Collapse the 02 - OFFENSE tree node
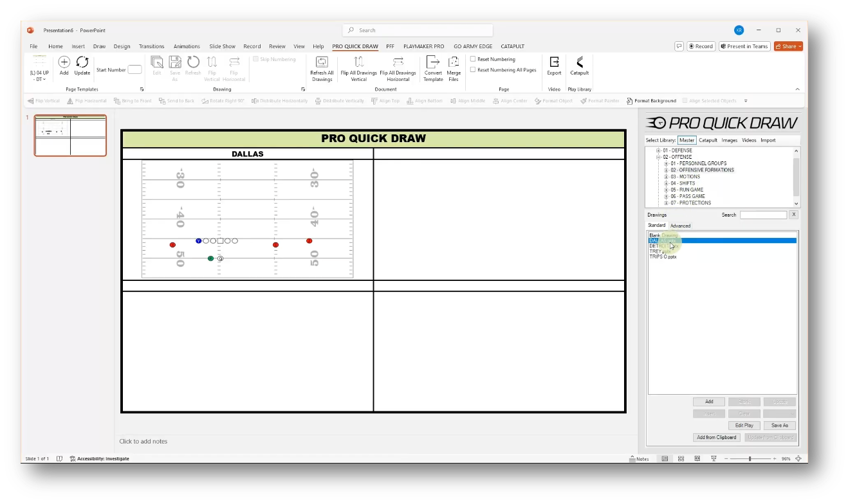Screen dimensions: 848x504 point(657,156)
